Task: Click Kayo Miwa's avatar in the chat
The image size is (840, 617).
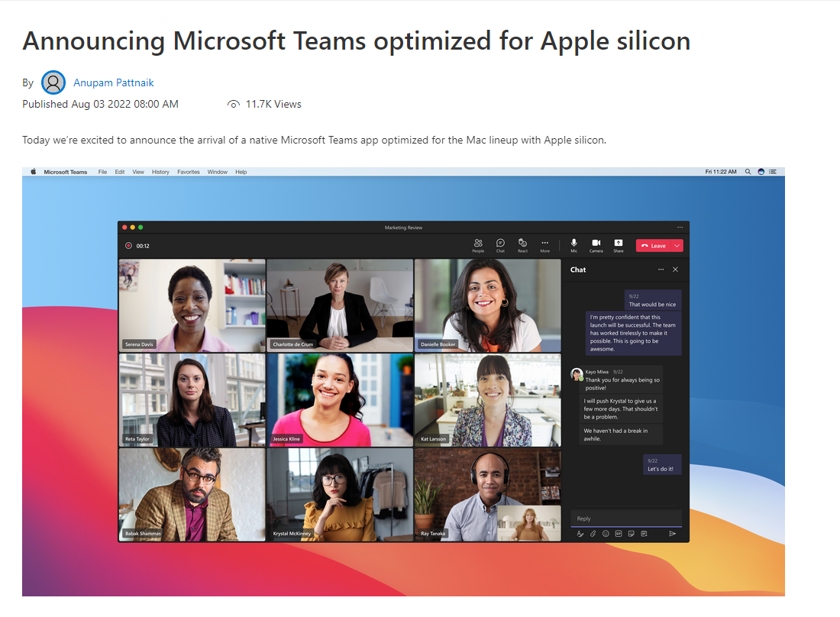Action: tap(577, 374)
